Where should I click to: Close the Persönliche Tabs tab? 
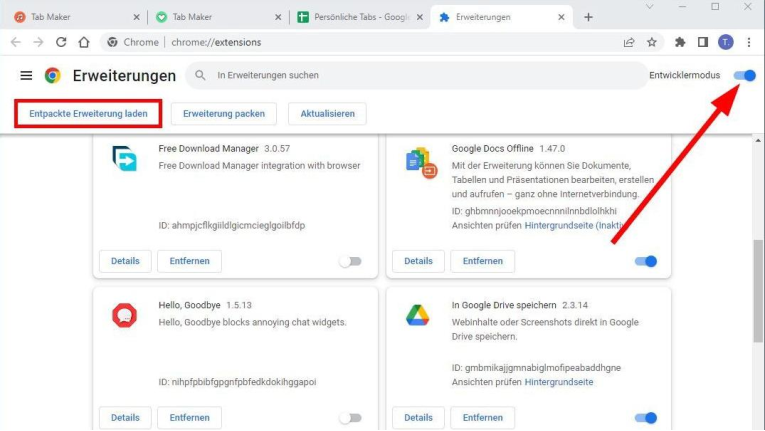[x=420, y=17]
